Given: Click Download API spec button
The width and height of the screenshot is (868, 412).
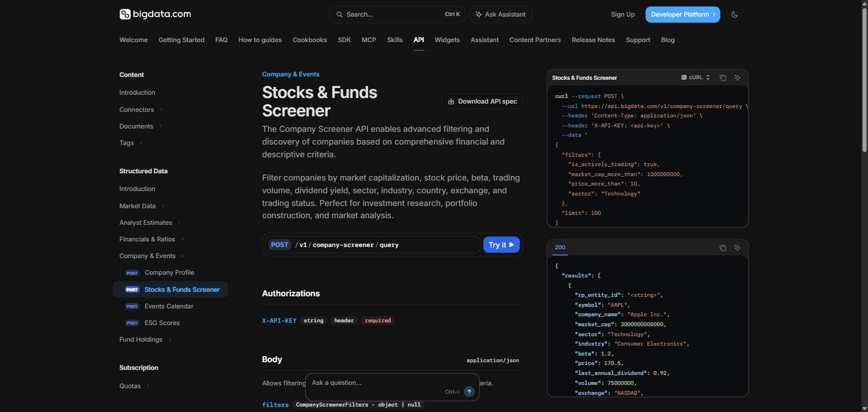Looking at the screenshot, I should (482, 101).
